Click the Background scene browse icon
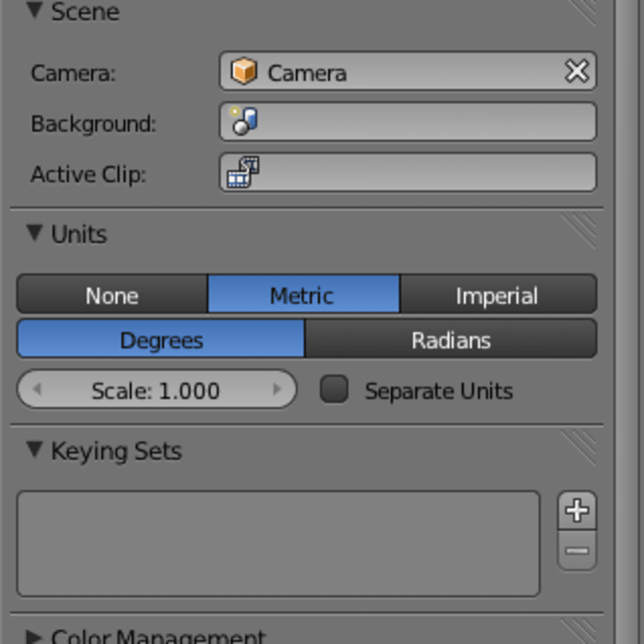 point(244,121)
